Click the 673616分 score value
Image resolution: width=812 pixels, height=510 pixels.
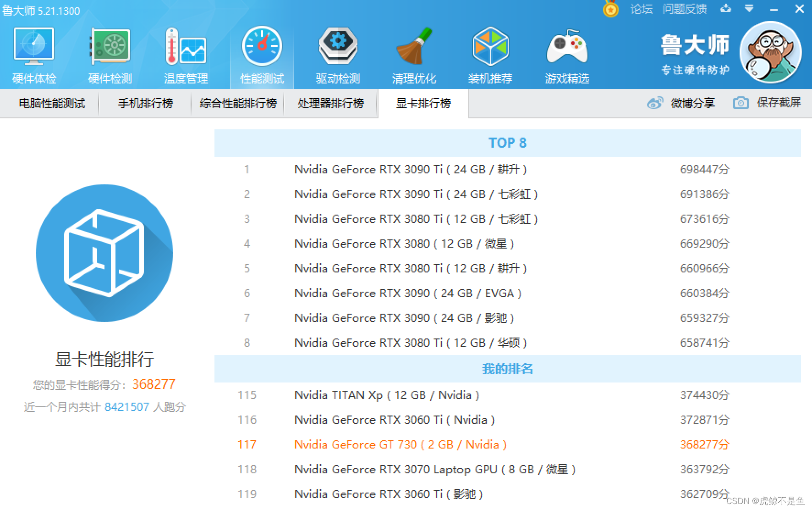pos(705,219)
